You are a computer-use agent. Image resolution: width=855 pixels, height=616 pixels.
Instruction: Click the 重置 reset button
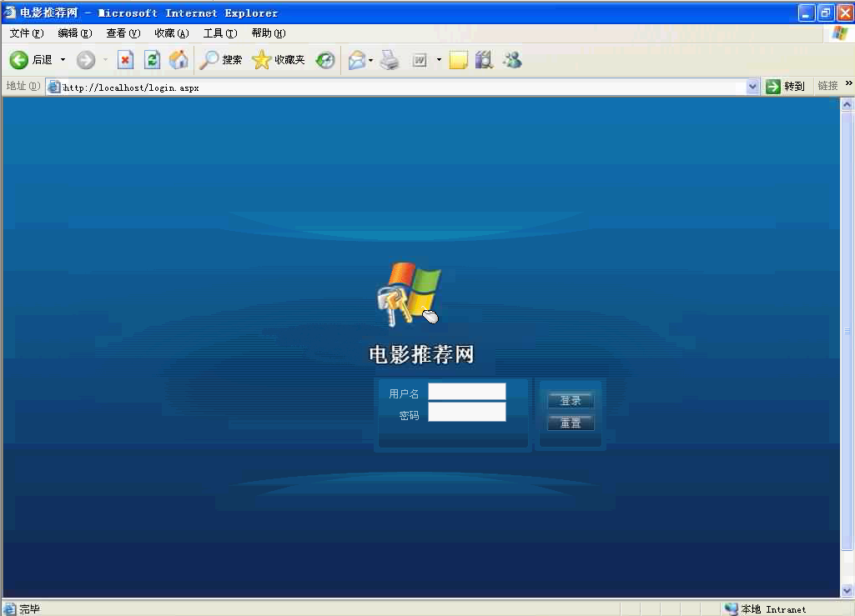pos(571,423)
